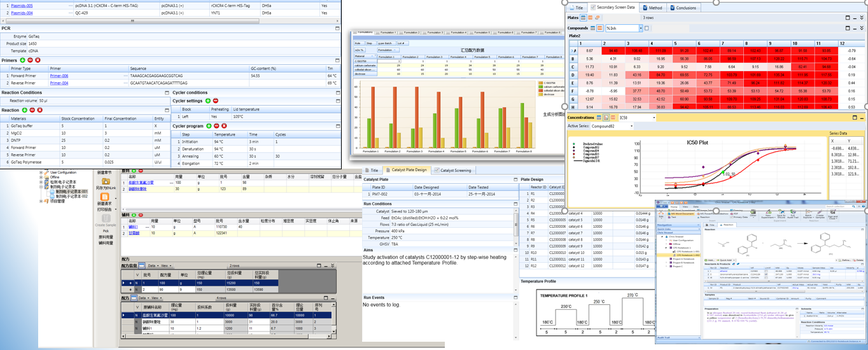Toggle the checkbox next to %Inh dropdown
868x350 pixels.
click(x=647, y=28)
